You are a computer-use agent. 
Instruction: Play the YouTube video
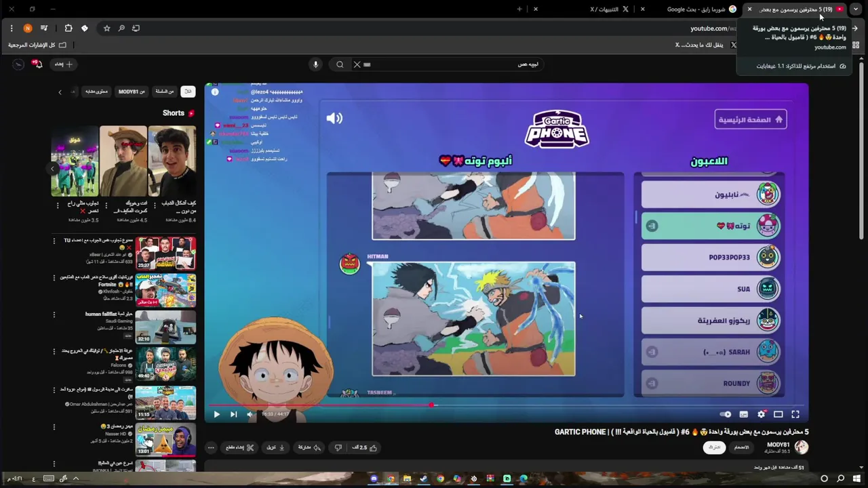point(216,414)
